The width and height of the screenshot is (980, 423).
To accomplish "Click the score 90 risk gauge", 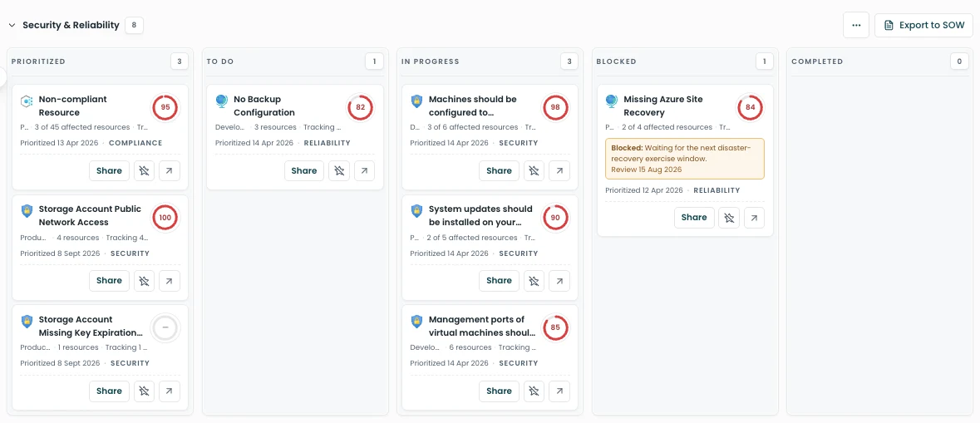I will tap(555, 218).
